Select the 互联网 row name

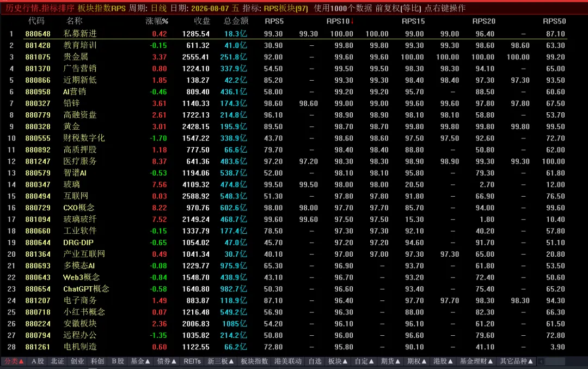[x=76, y=196]
